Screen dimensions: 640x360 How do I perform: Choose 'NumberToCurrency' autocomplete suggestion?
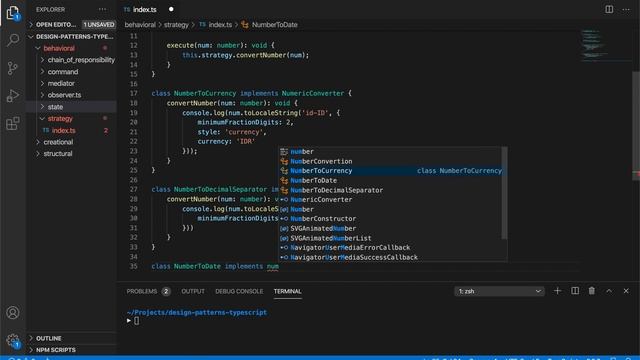point(391,171)
